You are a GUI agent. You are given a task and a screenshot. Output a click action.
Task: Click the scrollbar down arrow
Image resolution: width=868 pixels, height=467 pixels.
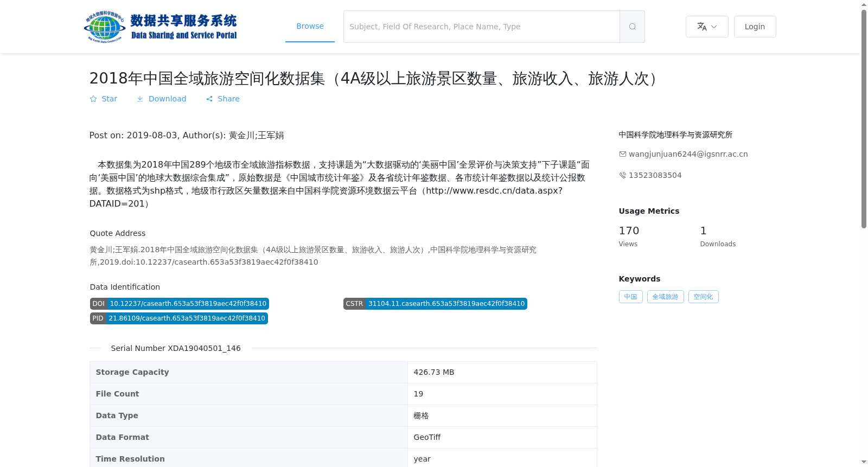click(864, 462)
